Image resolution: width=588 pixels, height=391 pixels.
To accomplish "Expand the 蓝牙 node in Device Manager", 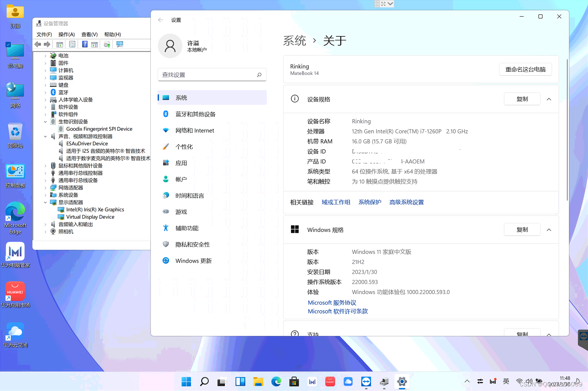I will tap(45, 92).
